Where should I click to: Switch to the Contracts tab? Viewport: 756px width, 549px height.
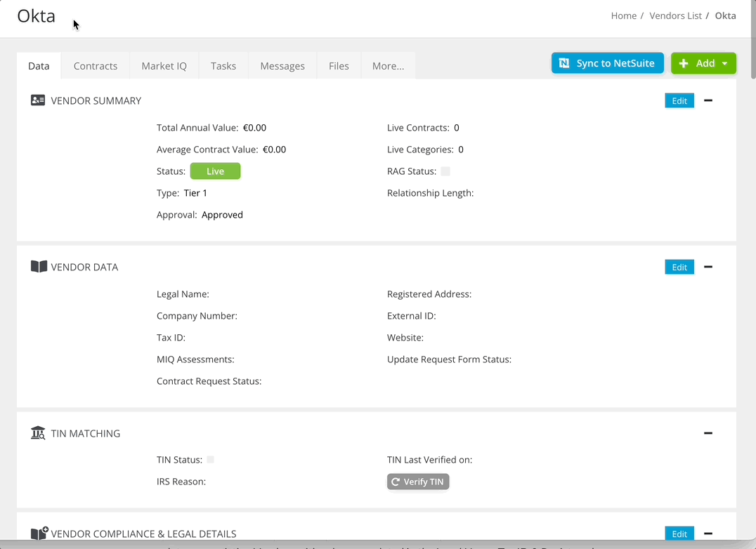tap(95, 65)
